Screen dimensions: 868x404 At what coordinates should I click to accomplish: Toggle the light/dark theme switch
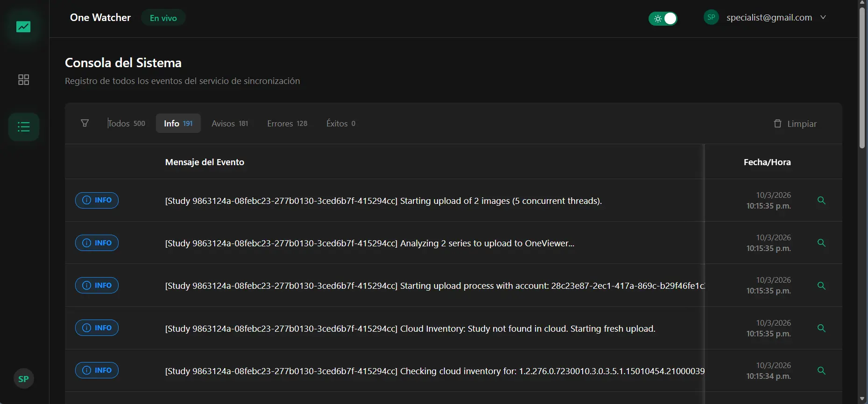[x=663, y=19]
